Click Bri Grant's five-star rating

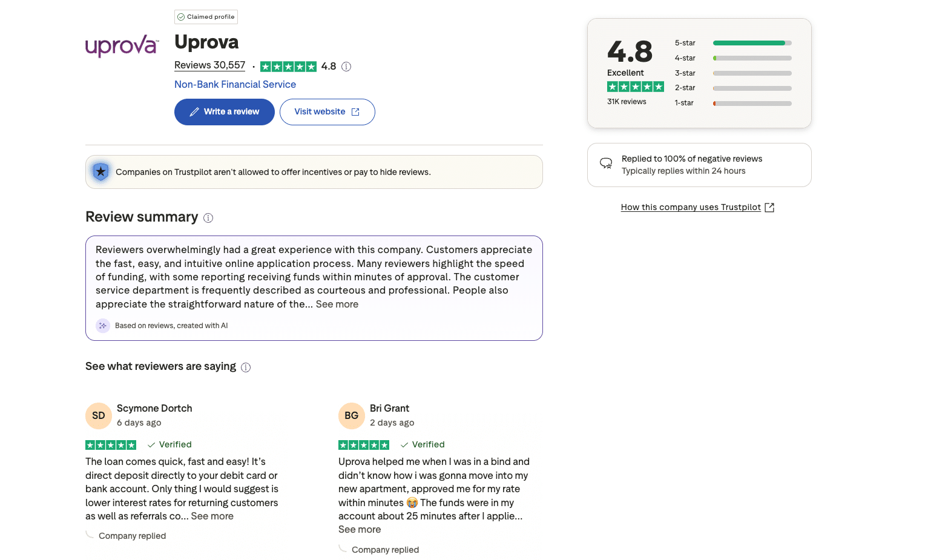coord(364,445)
